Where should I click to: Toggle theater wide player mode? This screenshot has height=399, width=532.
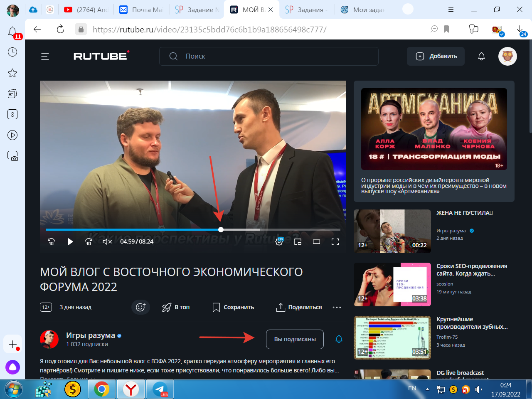[316, 241]
